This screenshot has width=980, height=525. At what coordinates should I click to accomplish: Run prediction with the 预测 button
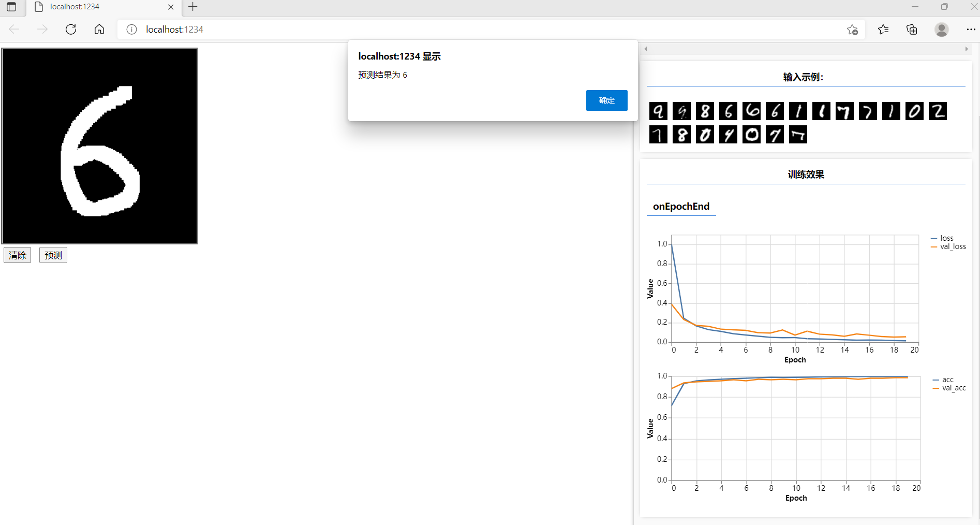click(x=53, y=255)
